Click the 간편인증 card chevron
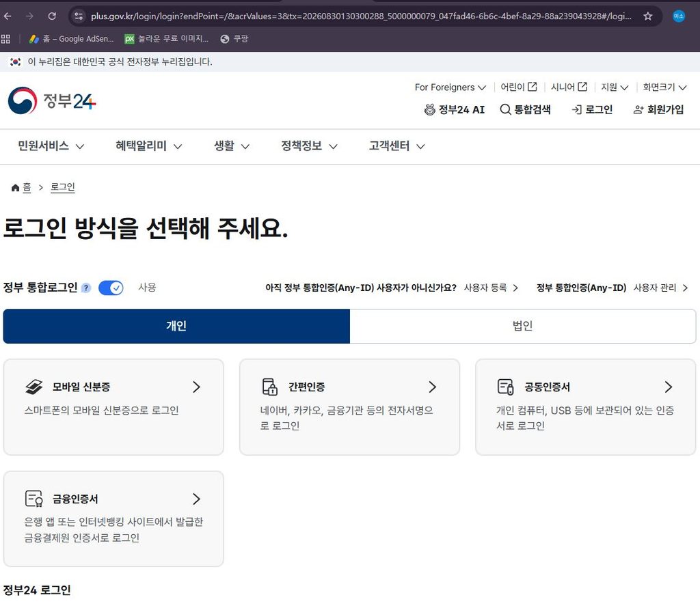This screenshot has height=608, width=700. click(x=432, y=387)
